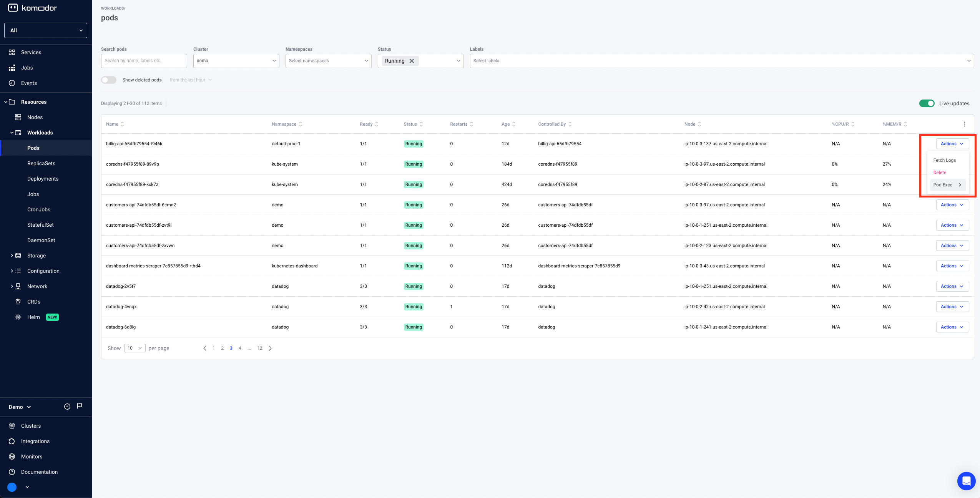The width and height of the screenshot is (980, 498).
Task: Go to page 12
Action: tap(260, 348)
